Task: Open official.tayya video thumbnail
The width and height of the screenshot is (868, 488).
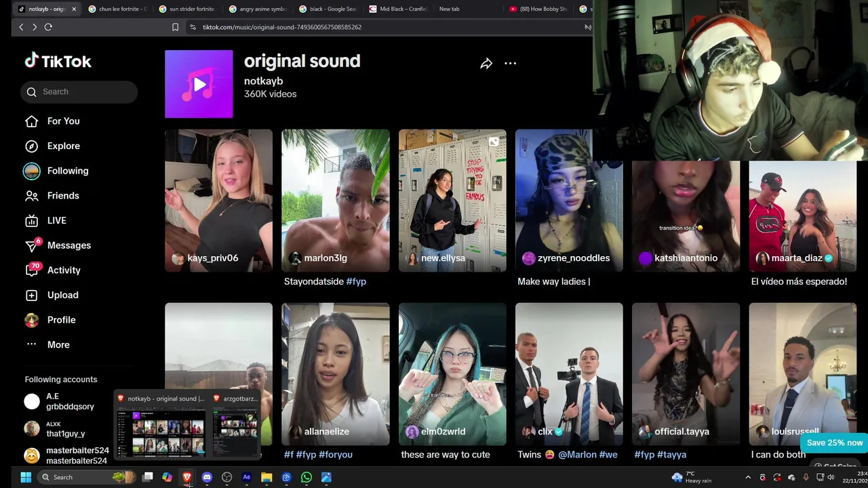Action: pos(686,374)
